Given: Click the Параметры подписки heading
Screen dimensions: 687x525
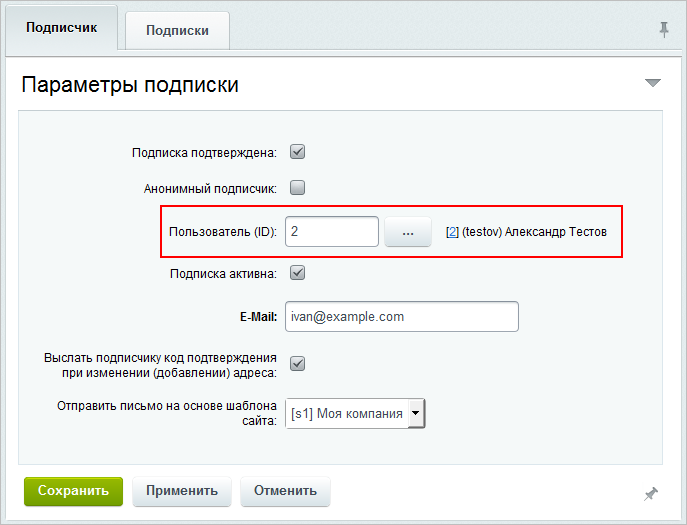Looking at the screenshot, I should tap(130, 84).
